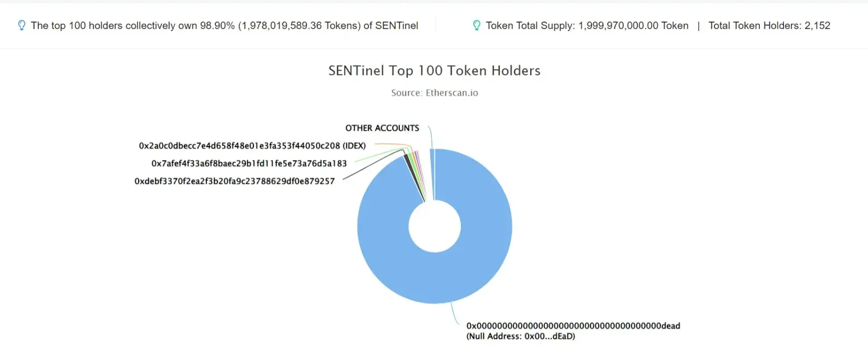Click the Null Address: 0x00...dEaD sublabel

(x=521, y=336)
